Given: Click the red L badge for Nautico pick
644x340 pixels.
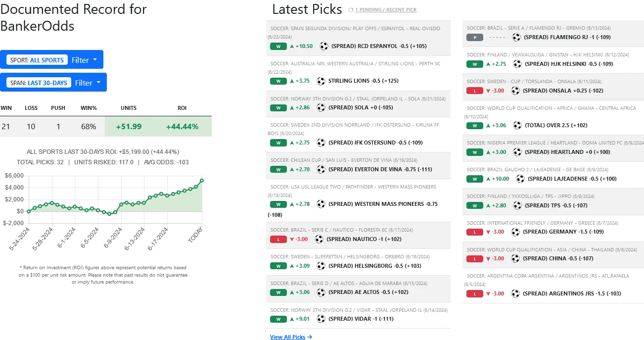Looking at the screenshot, I should click(x=278, y=239).
